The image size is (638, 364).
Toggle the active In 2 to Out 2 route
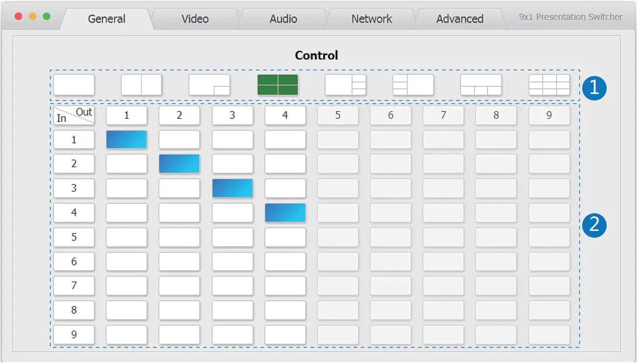(x=180, y=164)
